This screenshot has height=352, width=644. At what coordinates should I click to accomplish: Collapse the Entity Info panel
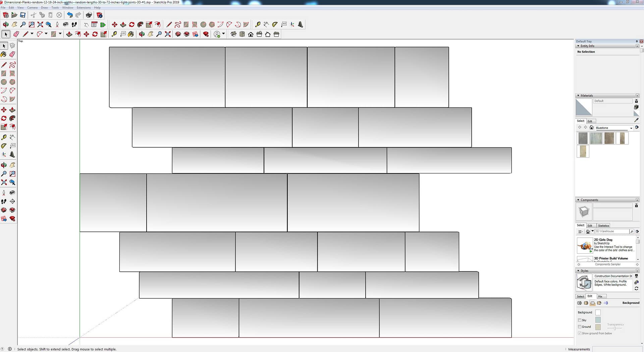[x=578, y=46]
